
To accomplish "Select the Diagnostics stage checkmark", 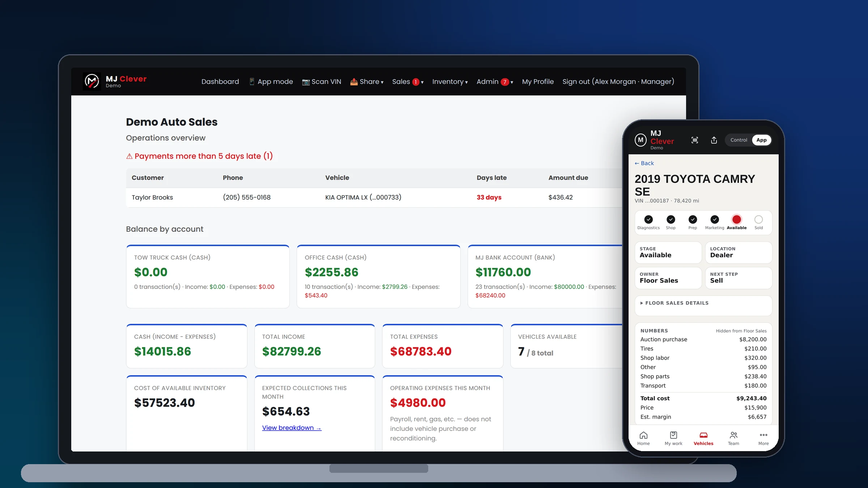I will click(x=648, y=219).
